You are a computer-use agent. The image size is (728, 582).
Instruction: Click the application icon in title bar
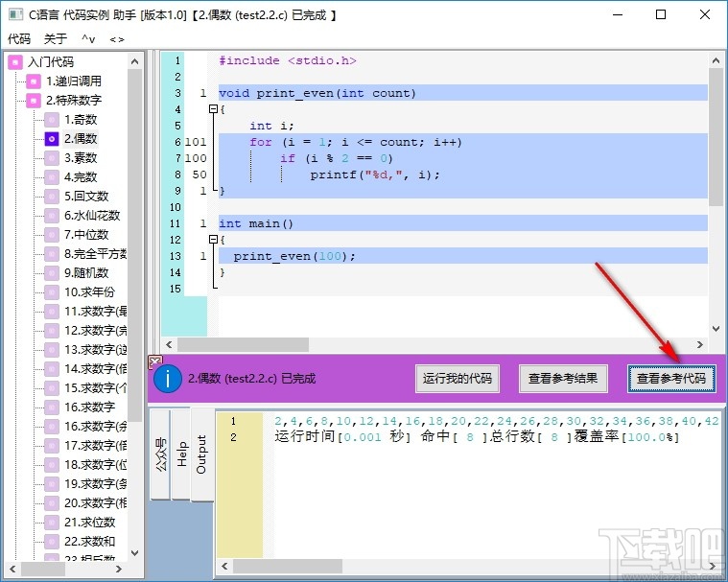[x=15, y=14]
